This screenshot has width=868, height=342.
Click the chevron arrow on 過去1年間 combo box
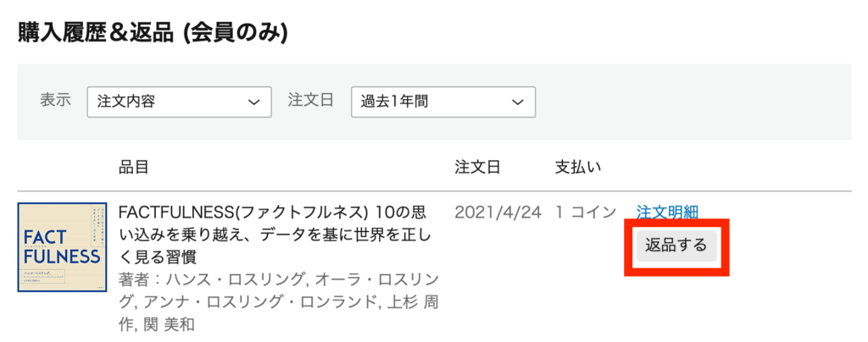point(518,102)
